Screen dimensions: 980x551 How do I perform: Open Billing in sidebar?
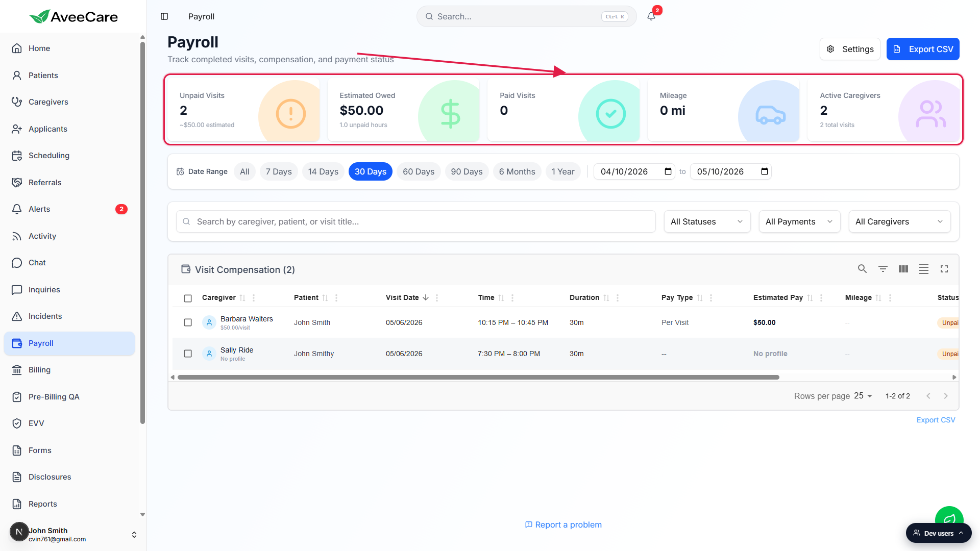click(69, 370)
